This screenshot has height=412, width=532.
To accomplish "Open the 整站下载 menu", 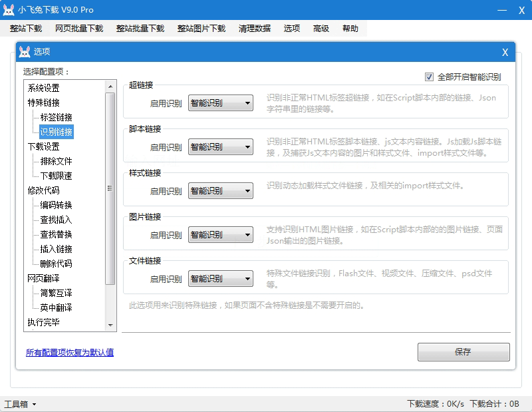I will pos(26,29).
